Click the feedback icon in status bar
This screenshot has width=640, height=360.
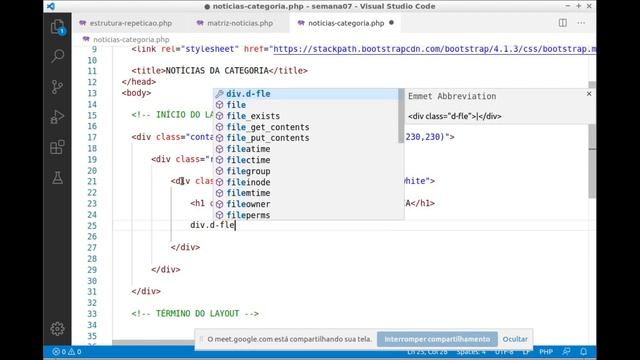[x=567, y=351]
